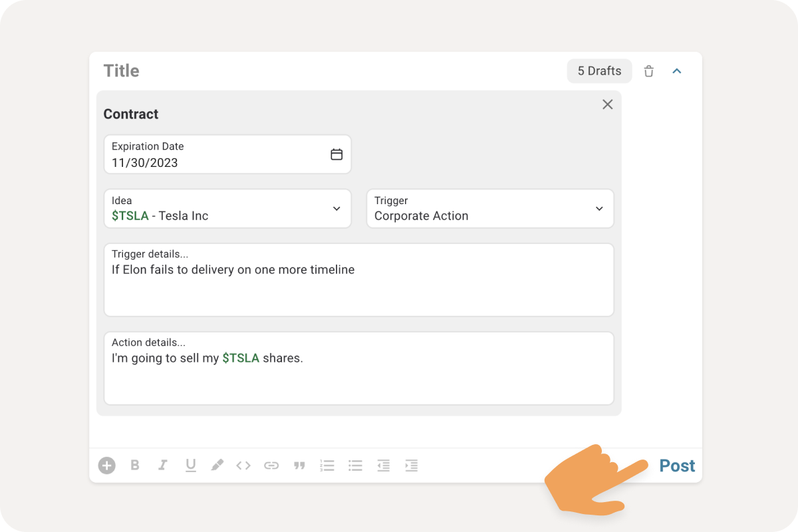Decrease indent with the outdent icon
The height and width of the screenshot is (532, 798).
[x=384, y=465]
